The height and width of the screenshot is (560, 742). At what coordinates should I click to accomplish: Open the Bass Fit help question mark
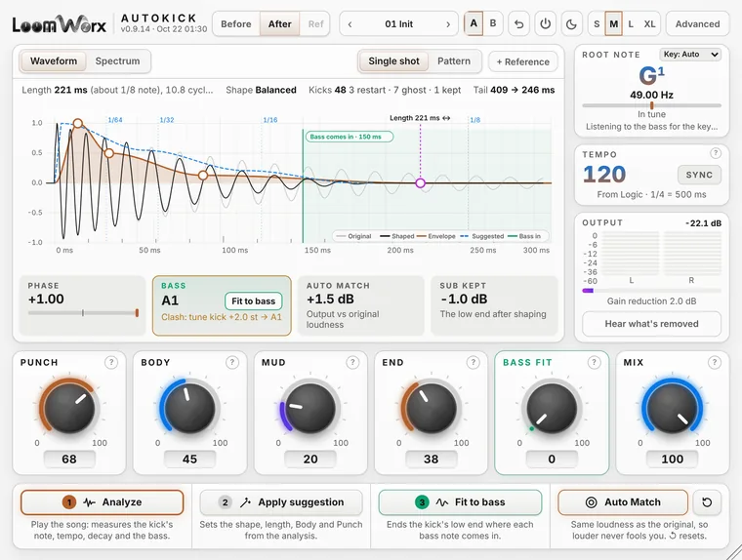click(x=594, y=362)
